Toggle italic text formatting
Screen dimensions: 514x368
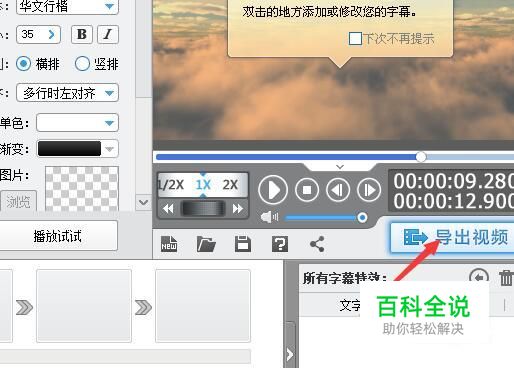(108, 34)
